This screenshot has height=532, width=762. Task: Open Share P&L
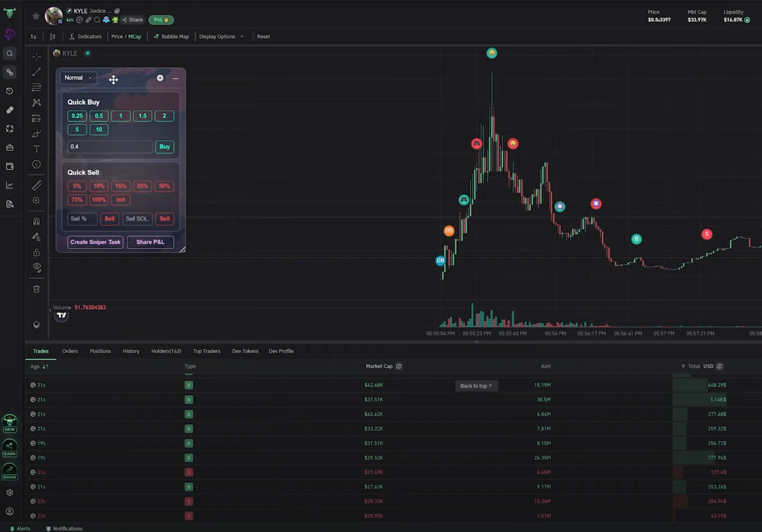click(150, 242)
